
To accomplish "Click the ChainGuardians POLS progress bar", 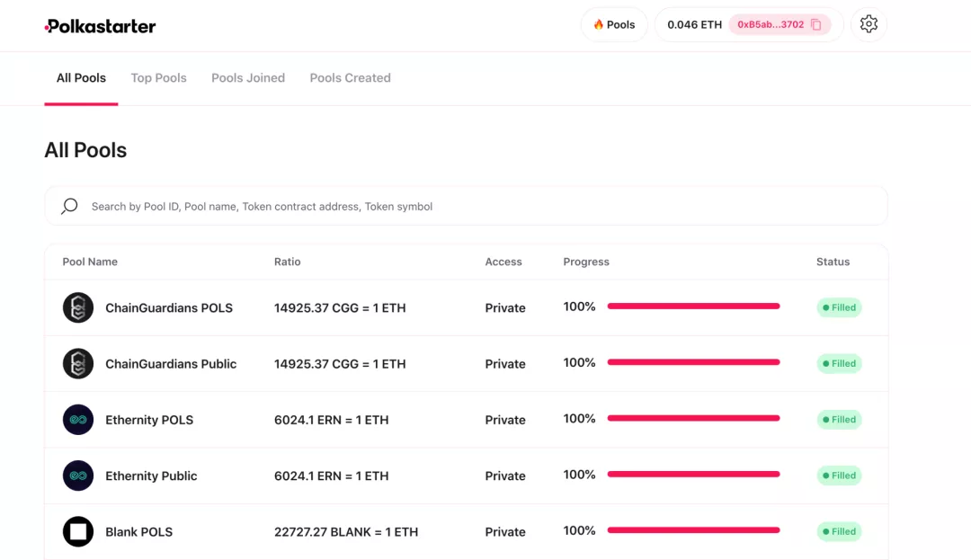I will pyautogui.click(x=693, y=307).
